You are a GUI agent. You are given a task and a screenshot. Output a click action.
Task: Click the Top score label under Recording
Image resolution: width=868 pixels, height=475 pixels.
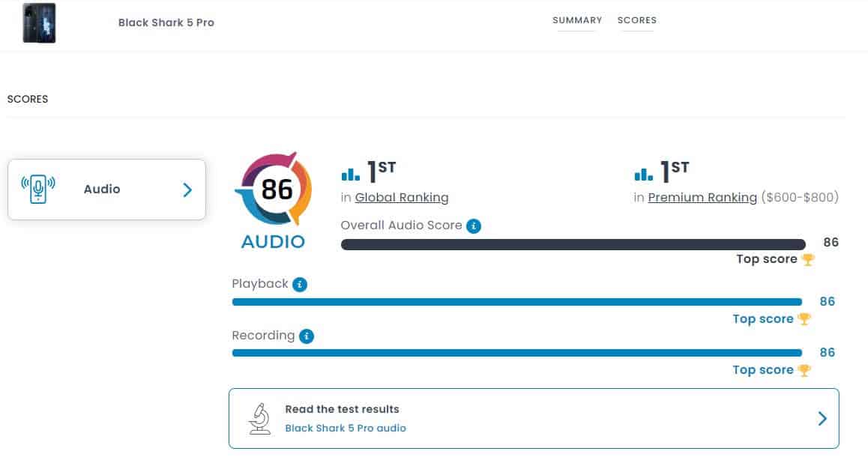(763, 370)
